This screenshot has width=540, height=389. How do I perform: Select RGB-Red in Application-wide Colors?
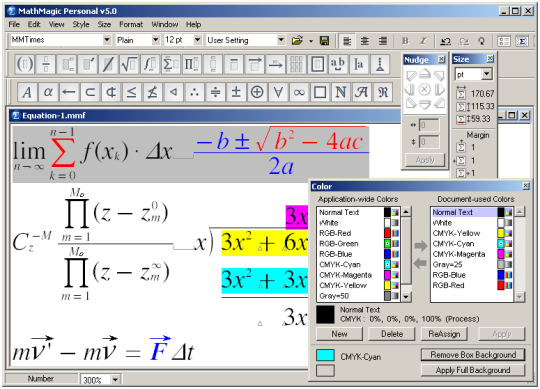[359, 233]
